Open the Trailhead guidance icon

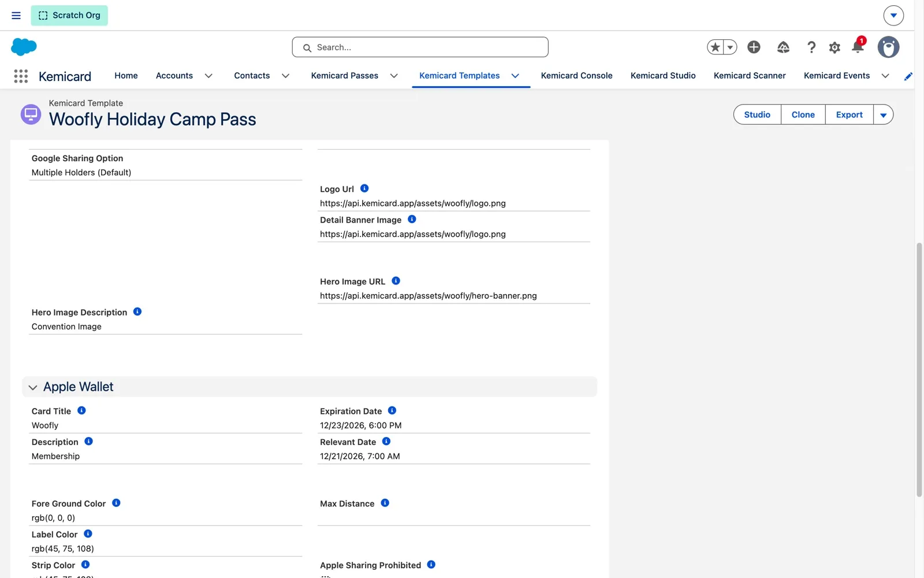tap(783, 47)
